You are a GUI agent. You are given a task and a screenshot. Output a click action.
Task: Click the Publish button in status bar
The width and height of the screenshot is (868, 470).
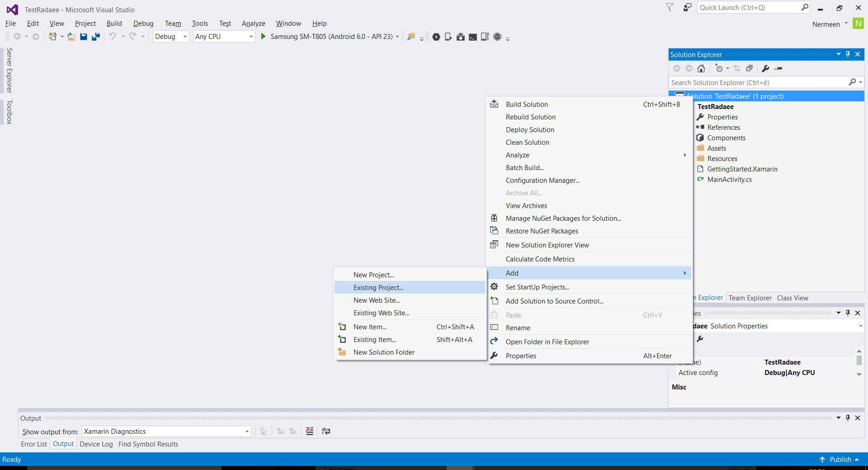pyautogui.click(x=840, y=460)
